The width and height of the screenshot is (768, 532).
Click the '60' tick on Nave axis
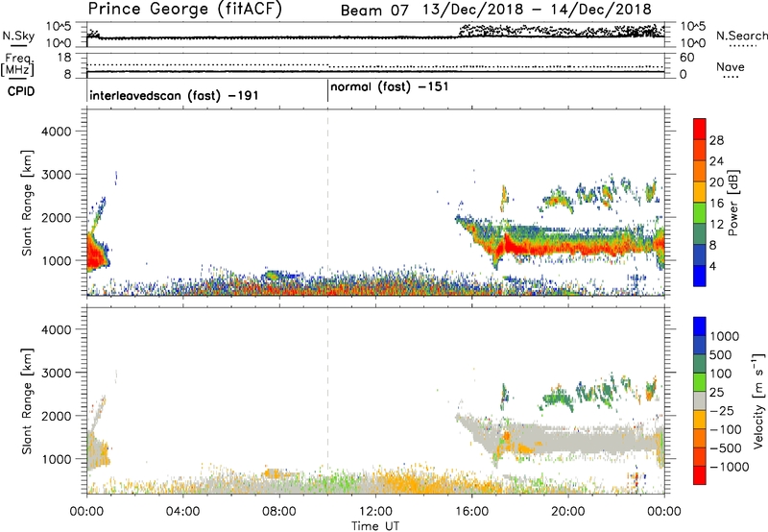click(686, 58)
